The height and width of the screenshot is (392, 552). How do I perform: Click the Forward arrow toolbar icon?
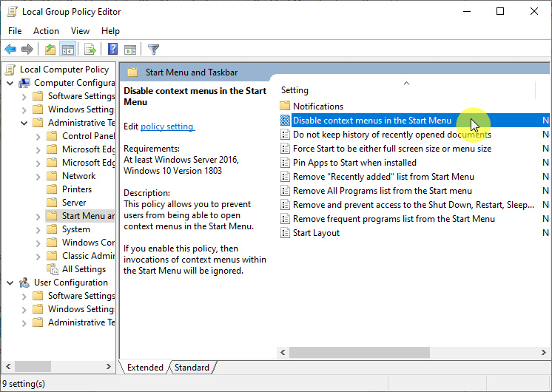[27, 50]
